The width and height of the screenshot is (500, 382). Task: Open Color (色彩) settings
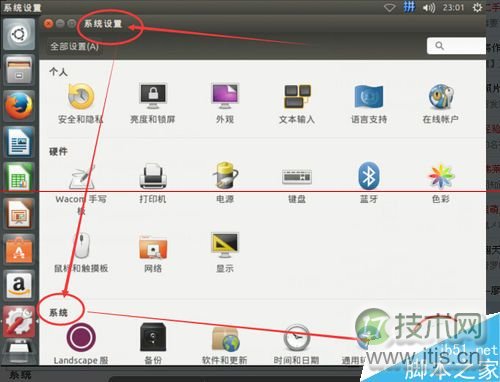click(x=441, y=183)
